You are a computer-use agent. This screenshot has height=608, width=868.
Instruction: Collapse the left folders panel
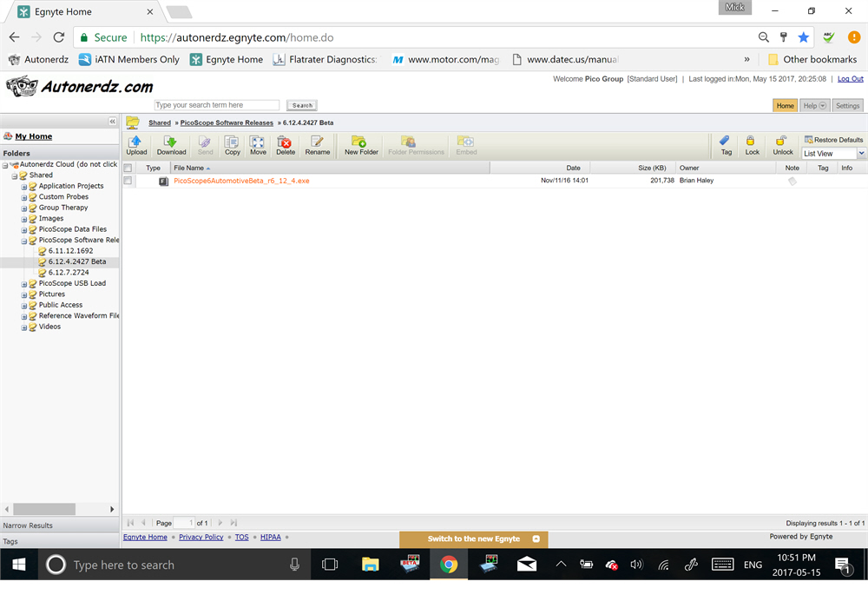click(112, 122)
